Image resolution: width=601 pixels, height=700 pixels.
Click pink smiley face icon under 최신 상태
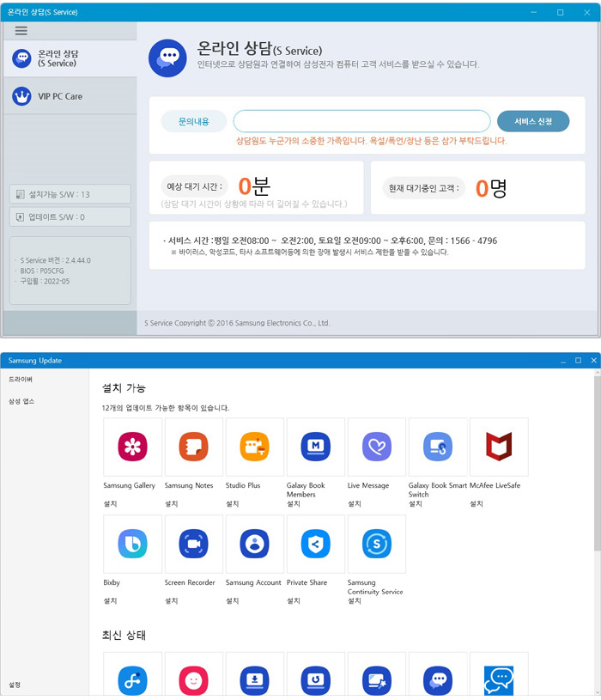pyautogui.click(x=194, y=680)
